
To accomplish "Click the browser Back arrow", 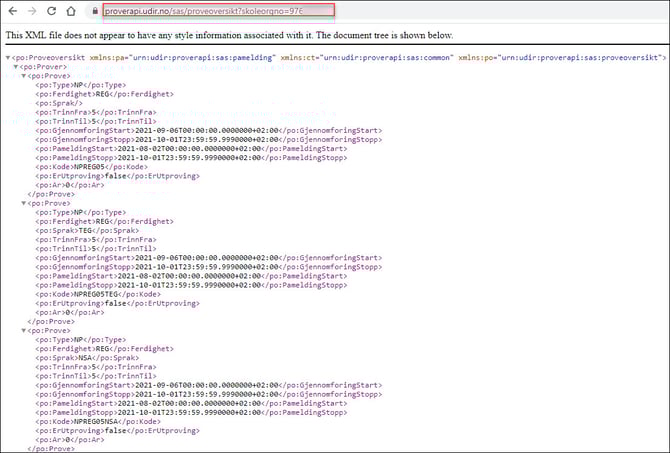I will [x=11, y=11].
